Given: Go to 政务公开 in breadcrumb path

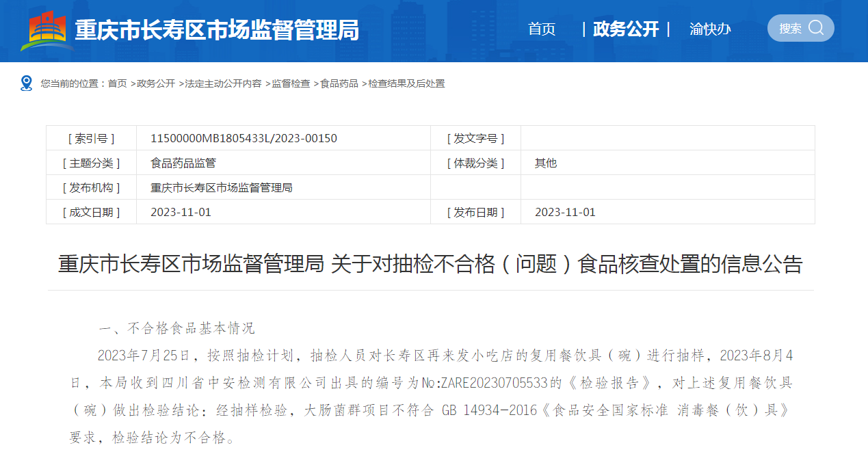Looking at the screenshot, I should (155, 83).
